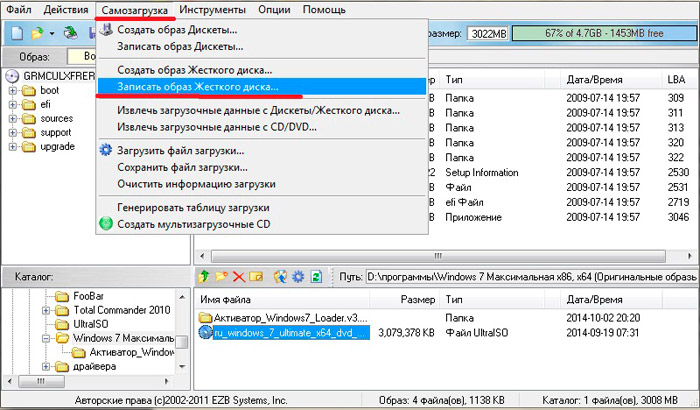
Task: Choose Извлечь загрузочные данные с CD/DVD
Action: click(262, 127)
